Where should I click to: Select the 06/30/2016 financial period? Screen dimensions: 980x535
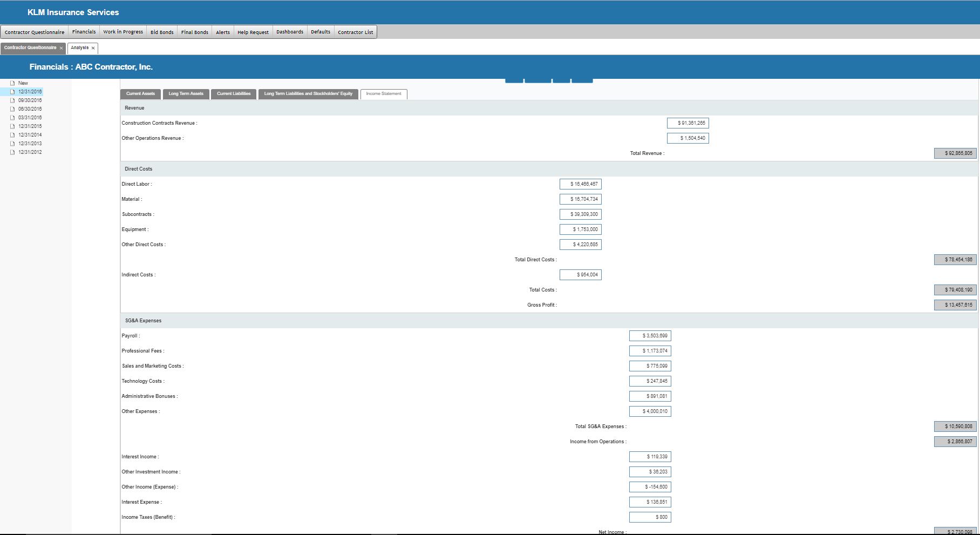click(30, 109)
